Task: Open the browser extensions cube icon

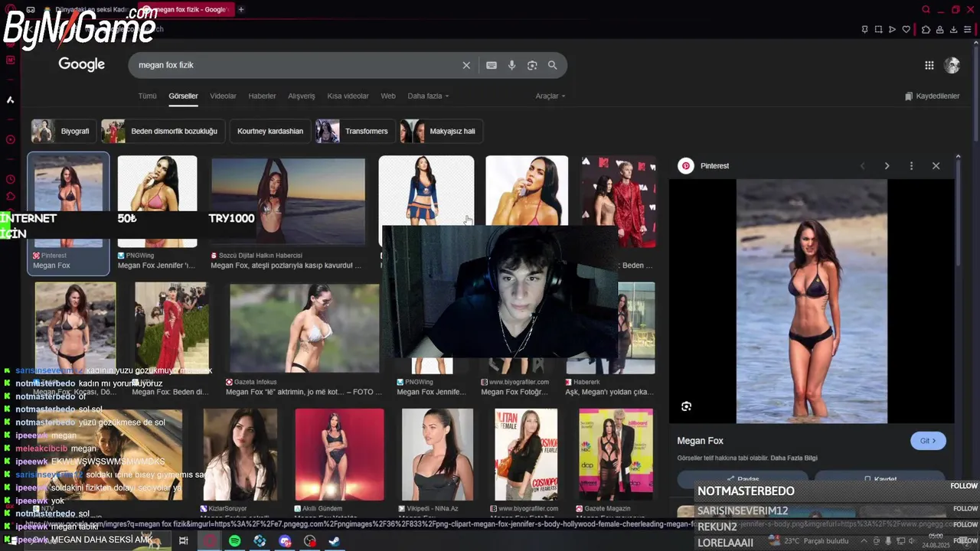Action: click(926, 30)
